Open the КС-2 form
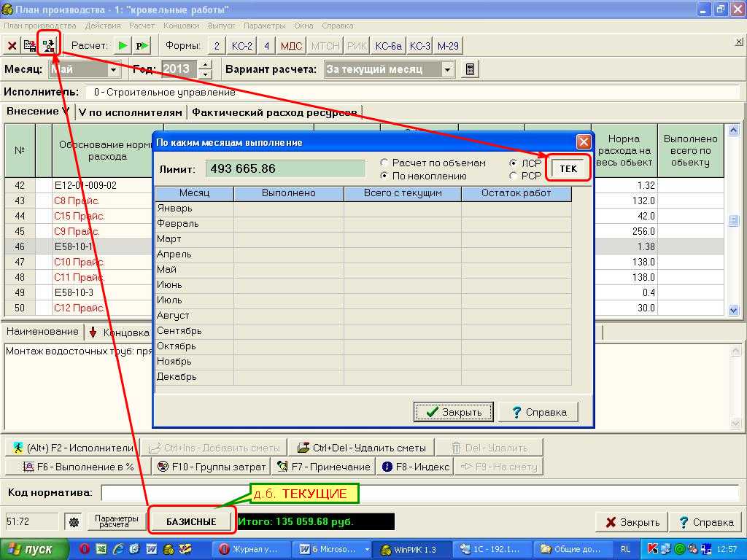747x560 pixels. [241, 46]
